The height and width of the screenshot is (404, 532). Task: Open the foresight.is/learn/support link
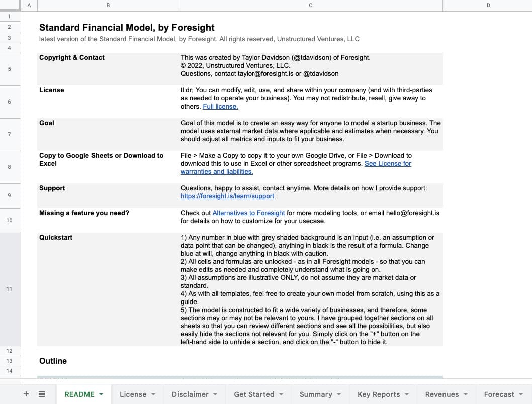point(227,196)
